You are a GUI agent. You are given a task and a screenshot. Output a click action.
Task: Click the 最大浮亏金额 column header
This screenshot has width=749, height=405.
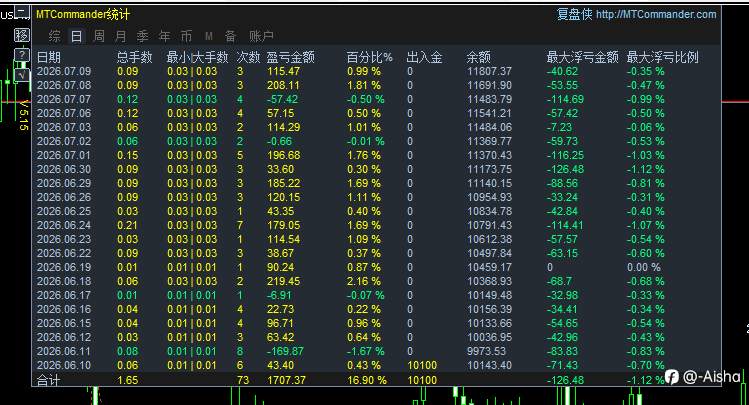[x=582, y=57]
